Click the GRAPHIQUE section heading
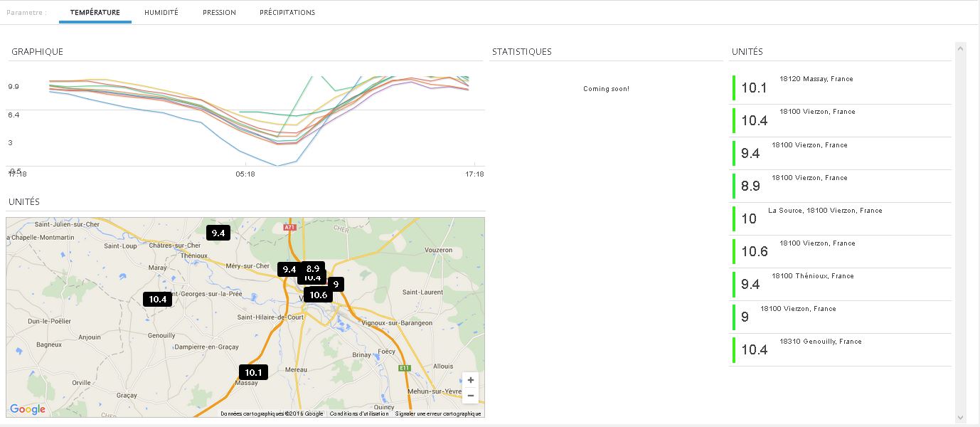The height and width of the screenshot is (427, 980). click(x=37, y=52)
